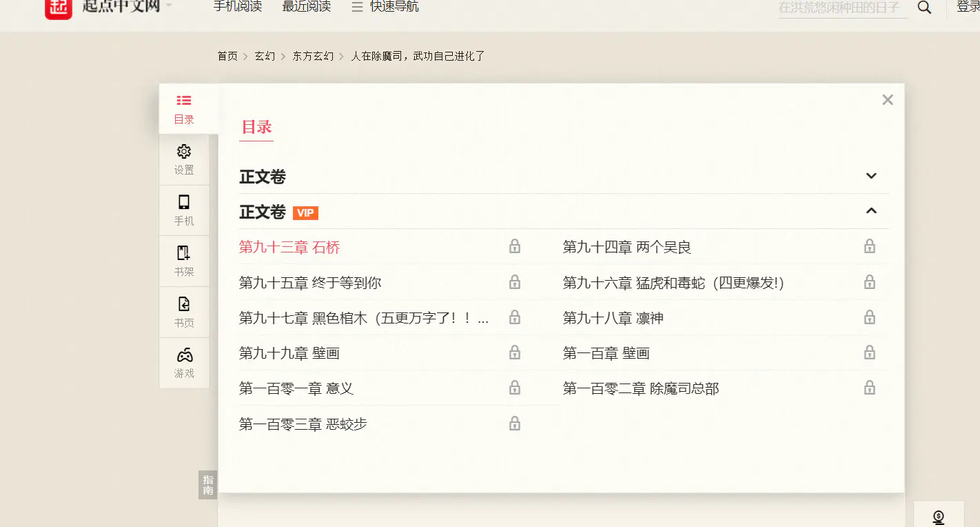Open book title 人在除魔司 breadcrumb
The image size is (980, 527).
point(418,56)
